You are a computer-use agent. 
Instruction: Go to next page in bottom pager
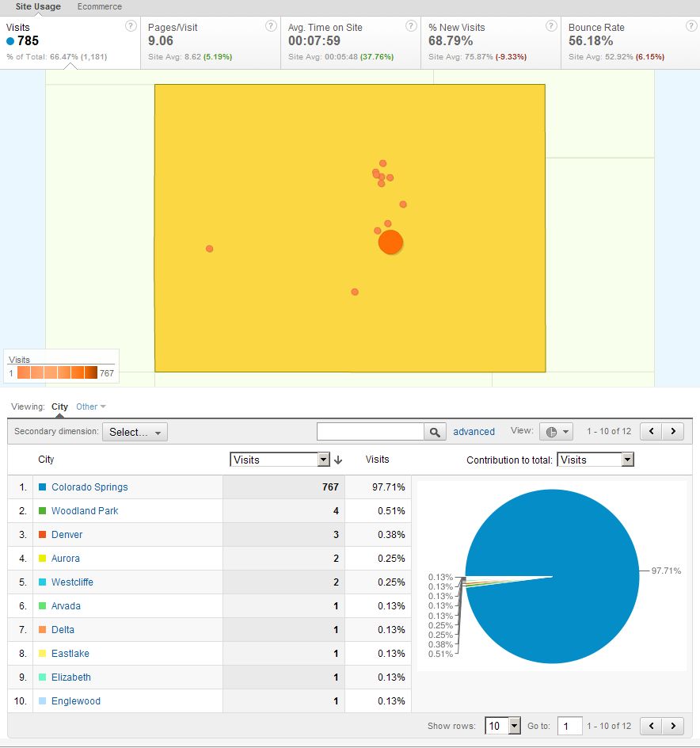(x=673, y=726)
